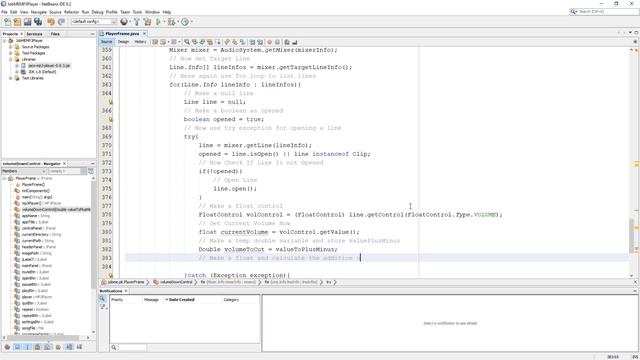Click the lightbulb hint on line 365

point(110,102)
